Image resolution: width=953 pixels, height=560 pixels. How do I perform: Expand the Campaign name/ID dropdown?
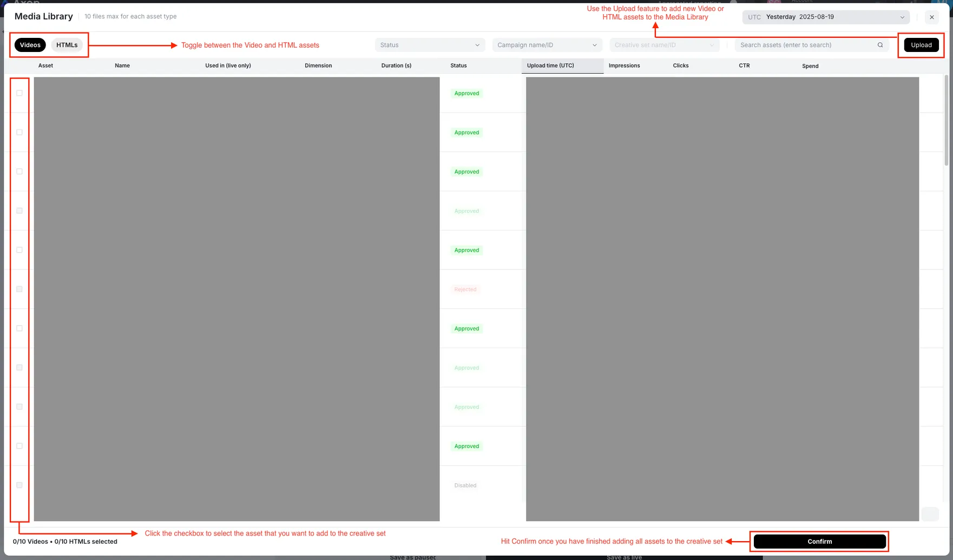(x=547, y=45)
